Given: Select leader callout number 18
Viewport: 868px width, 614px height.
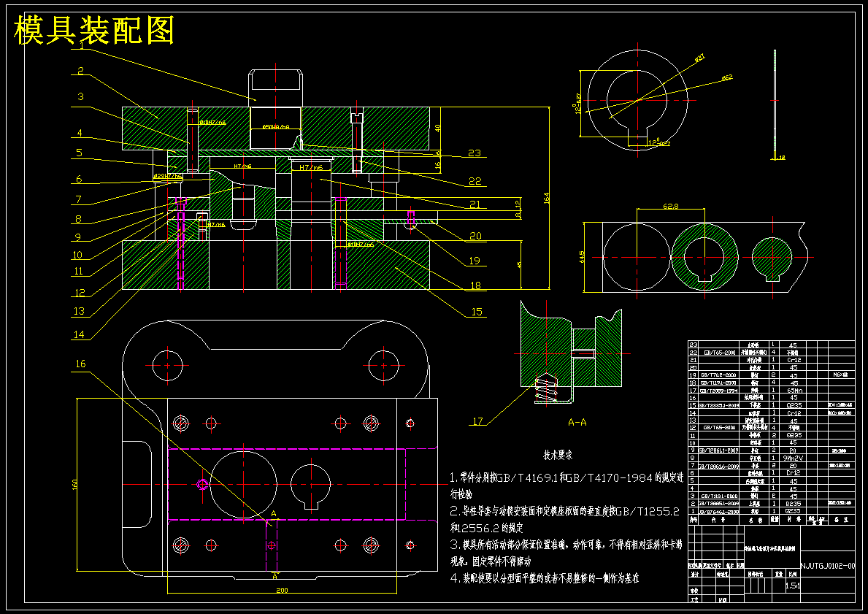Looking at the screenshot, I should pos(475,285).
